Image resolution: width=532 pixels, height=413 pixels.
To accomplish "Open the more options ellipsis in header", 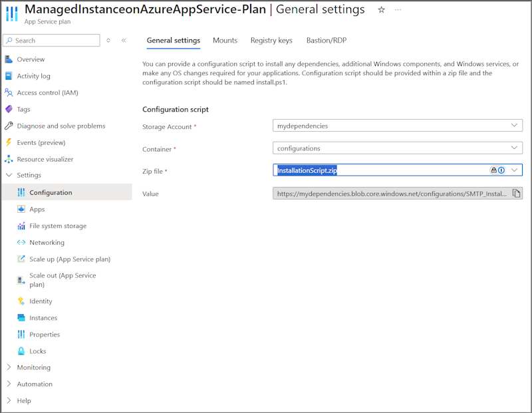I will (x=398, y=10).
